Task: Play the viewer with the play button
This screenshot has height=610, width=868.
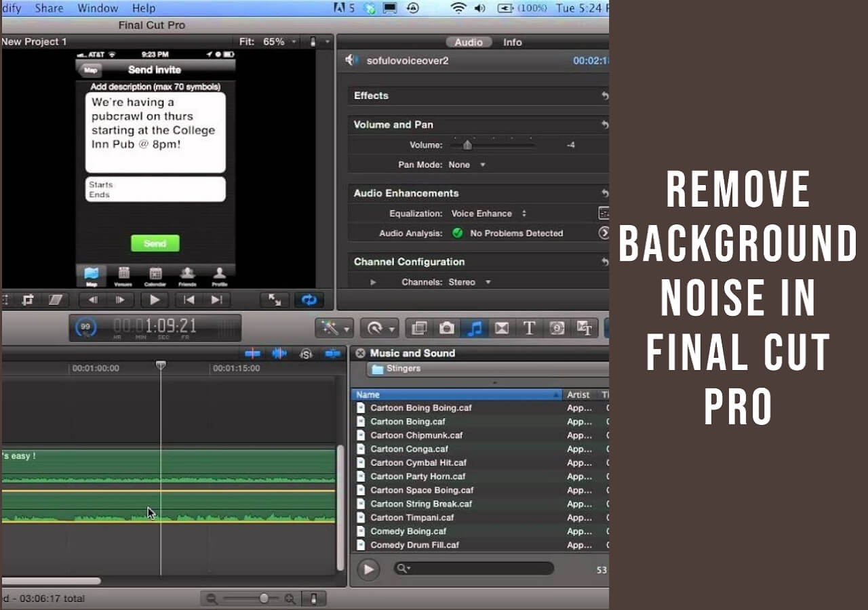Action: click(x=155, y=300)
